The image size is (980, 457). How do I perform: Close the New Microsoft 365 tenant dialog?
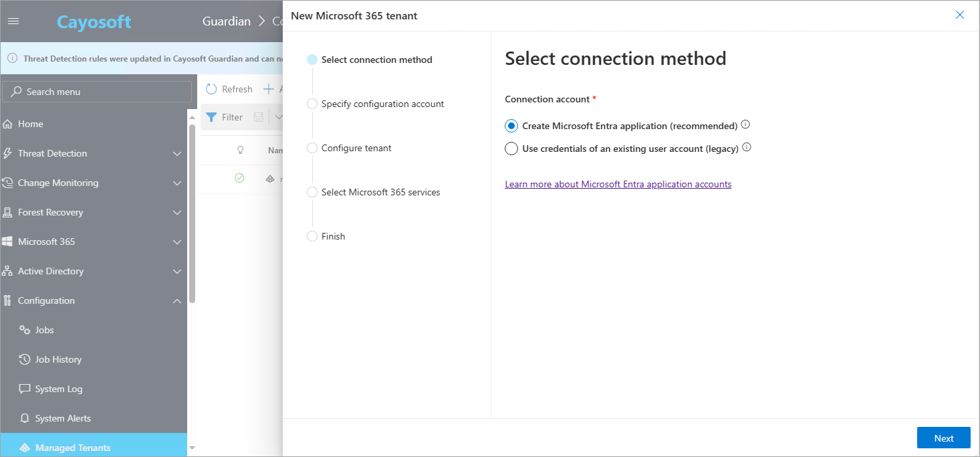960,15
